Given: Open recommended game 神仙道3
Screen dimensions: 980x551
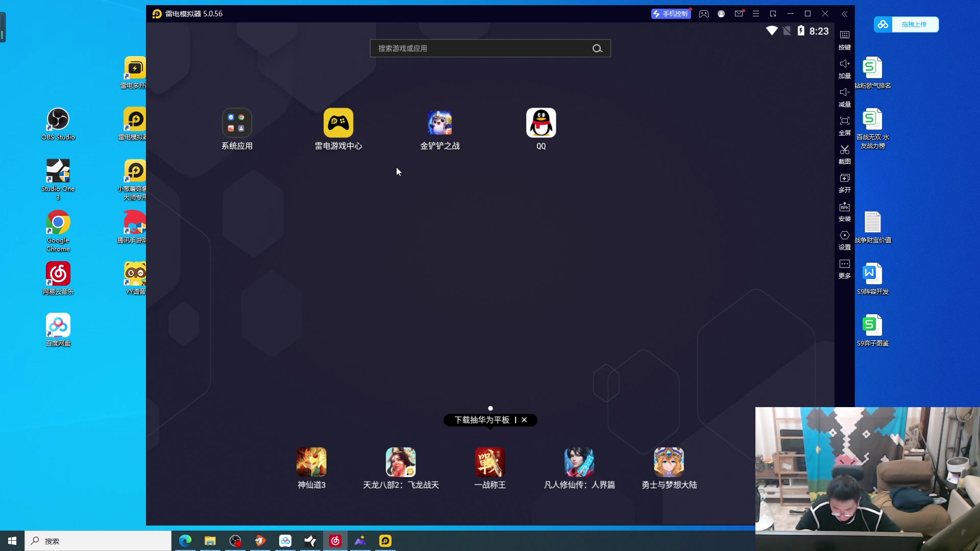Looking at the screenshot, I should point(311,463).
